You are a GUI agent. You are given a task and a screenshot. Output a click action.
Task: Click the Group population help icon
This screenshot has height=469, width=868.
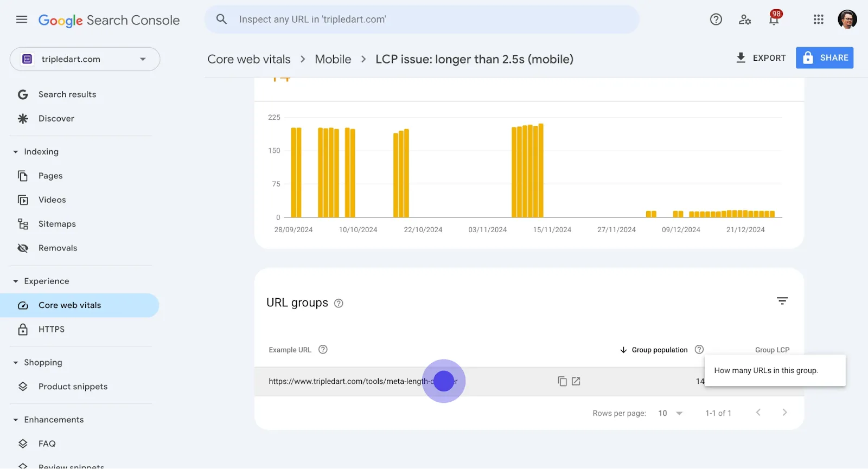click(699, 350)
